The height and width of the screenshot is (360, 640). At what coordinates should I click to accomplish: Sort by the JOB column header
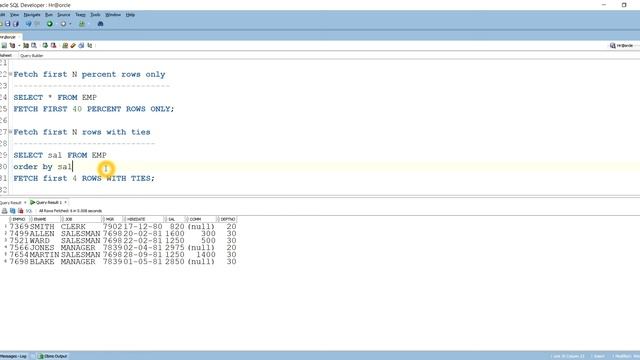coord(81,220)
